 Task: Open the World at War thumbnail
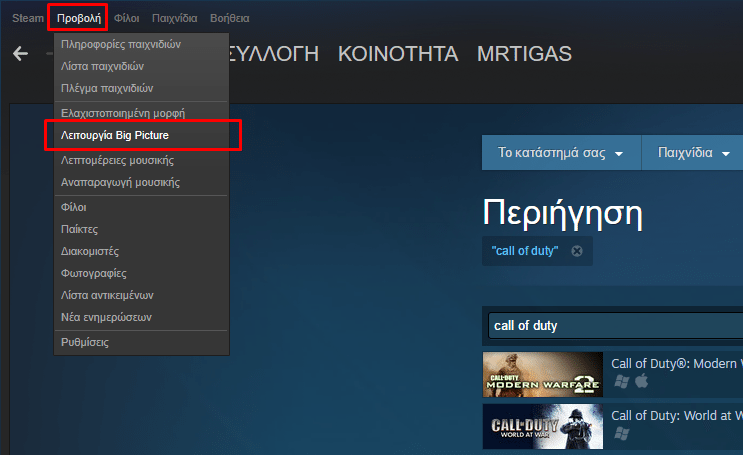tap(543, 426)
